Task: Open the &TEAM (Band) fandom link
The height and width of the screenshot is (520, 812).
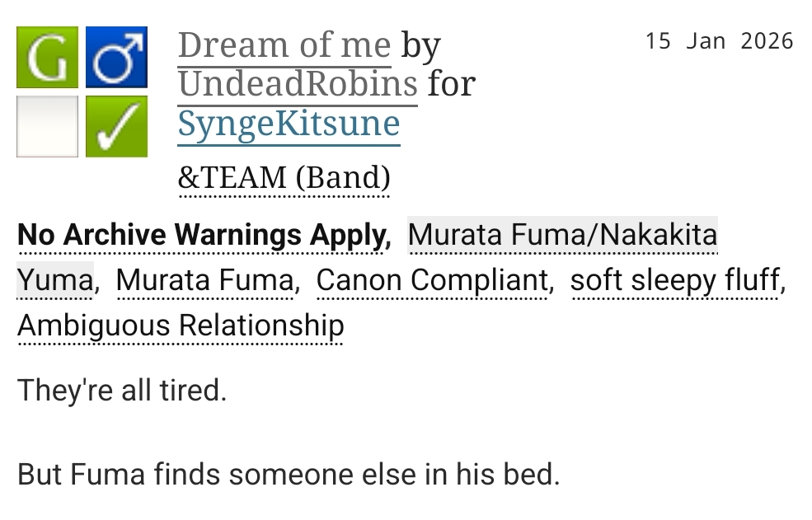Action: pos(284,177)
